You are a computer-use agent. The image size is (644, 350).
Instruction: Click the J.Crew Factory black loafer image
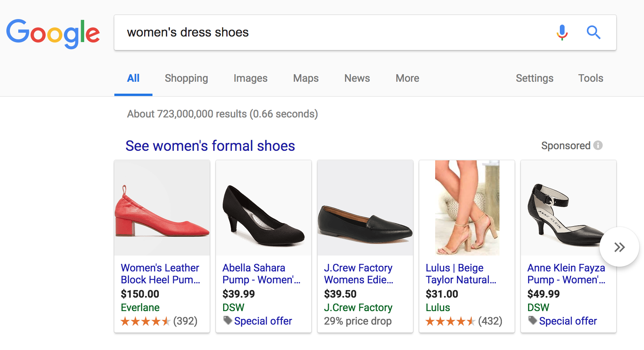(365, 208)
